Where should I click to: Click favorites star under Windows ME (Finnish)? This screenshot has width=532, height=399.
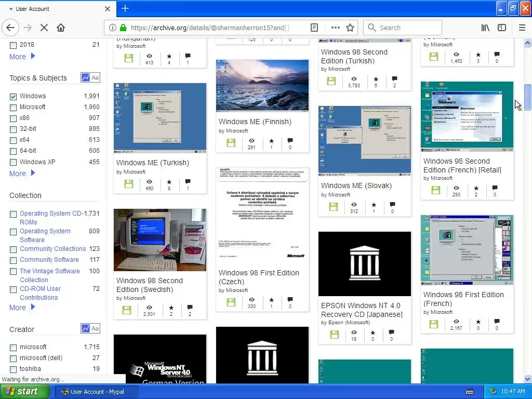tap(271, 140)
